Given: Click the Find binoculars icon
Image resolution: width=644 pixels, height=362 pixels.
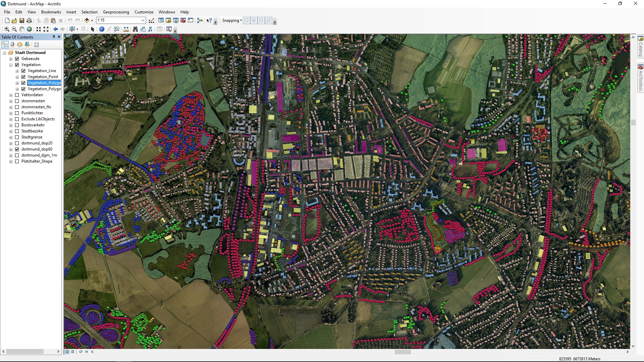Looking at the screenshot, I should [135, 29].
